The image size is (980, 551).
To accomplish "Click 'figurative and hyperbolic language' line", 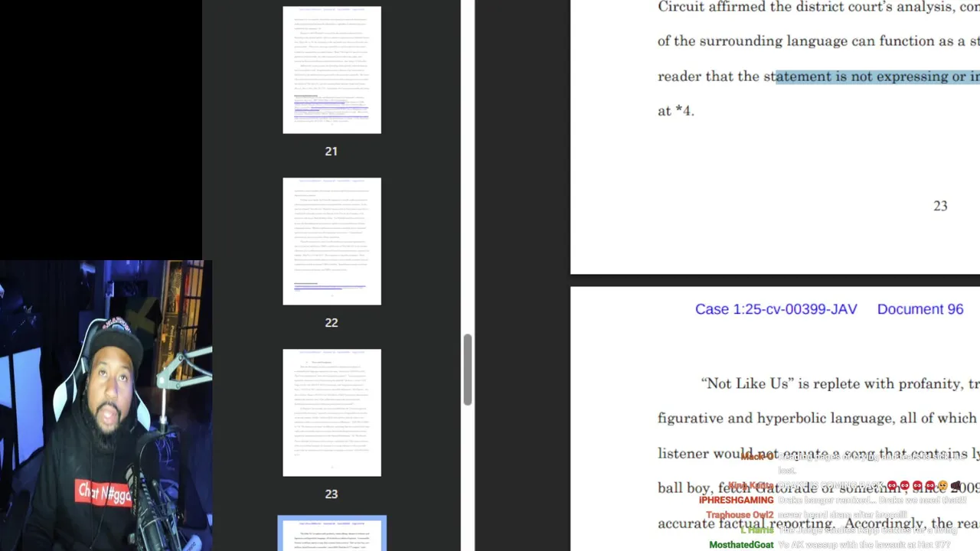I will (818, 418).
